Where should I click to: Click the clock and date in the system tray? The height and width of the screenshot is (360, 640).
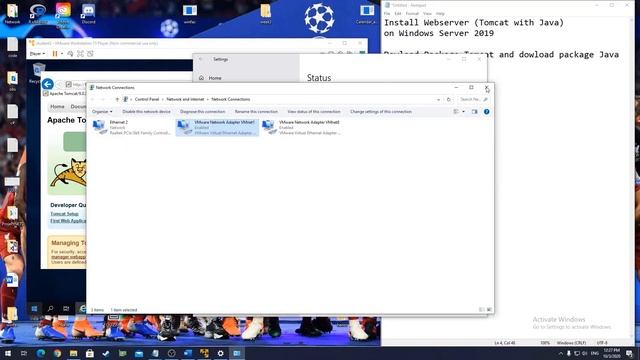coord(611,353)
